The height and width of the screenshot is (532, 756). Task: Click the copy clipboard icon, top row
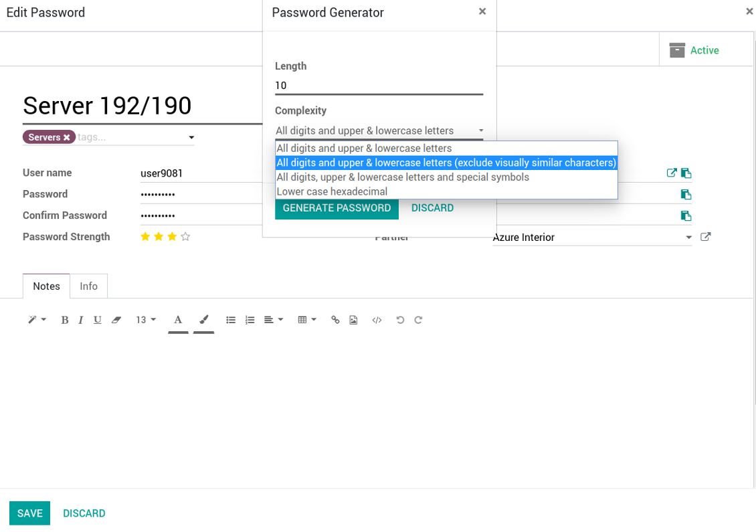(x=686, y=173)
